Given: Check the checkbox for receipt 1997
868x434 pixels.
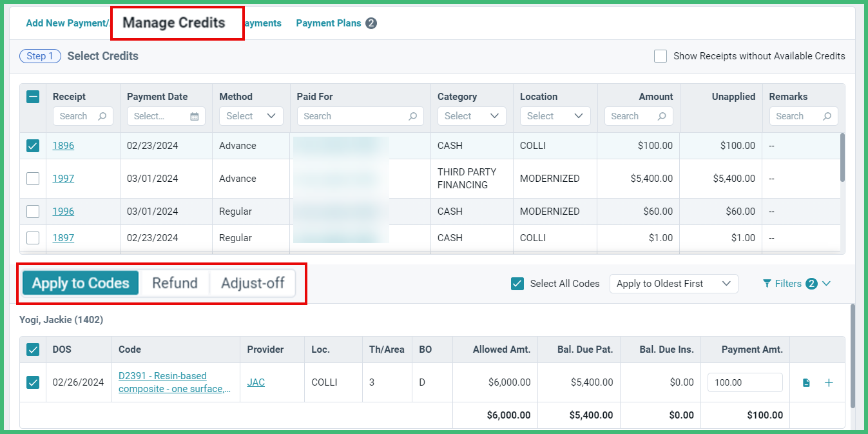Looking at the screenshot, I should pos(32,179).
